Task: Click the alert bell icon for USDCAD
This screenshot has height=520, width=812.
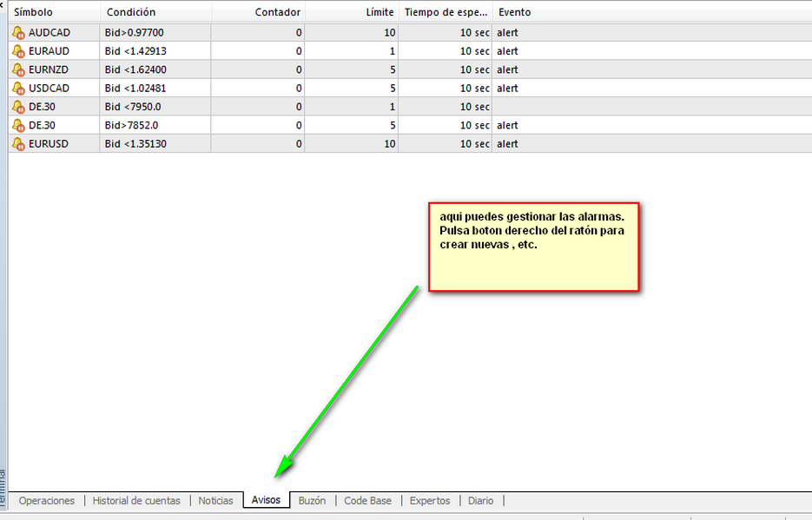Action: (x=18, y=89)
